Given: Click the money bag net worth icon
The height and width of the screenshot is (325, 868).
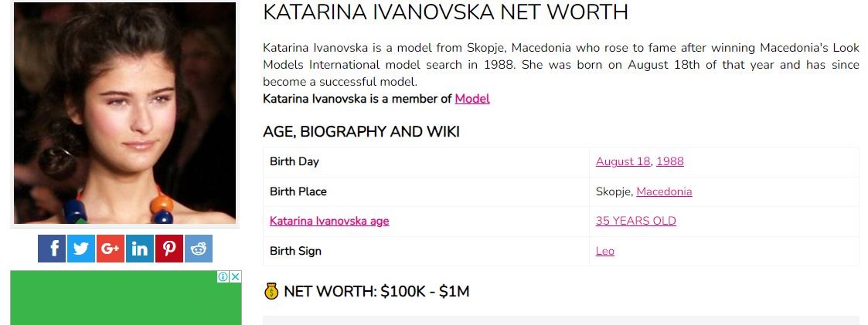Looking at the screenshot, I should (271, 291).
